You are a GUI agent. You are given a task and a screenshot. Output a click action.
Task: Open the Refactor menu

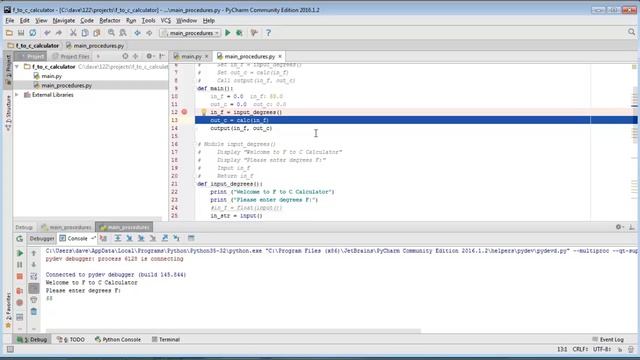pos(110,20)
